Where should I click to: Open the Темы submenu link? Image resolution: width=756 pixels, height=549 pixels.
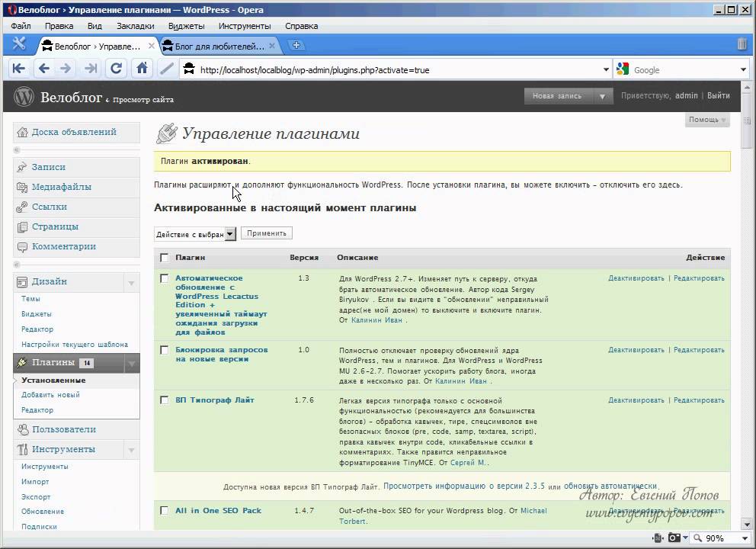pyautogui.click(x=30, y=299)
